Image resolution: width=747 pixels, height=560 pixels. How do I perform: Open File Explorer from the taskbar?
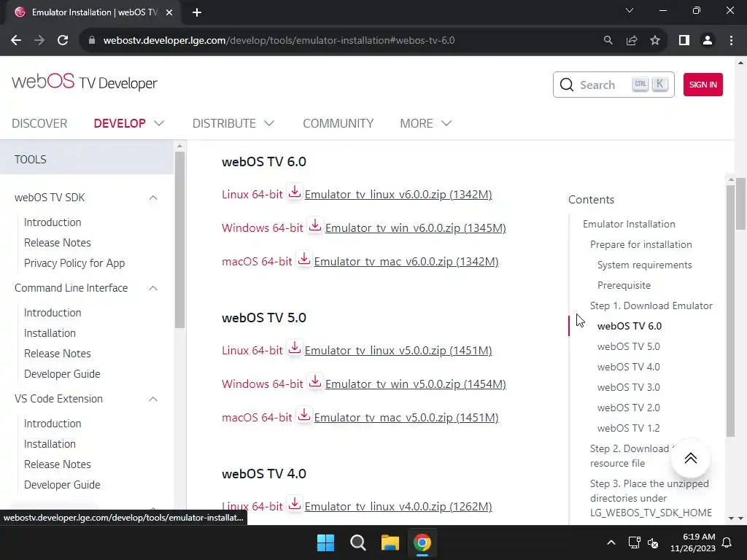point(390,542)
